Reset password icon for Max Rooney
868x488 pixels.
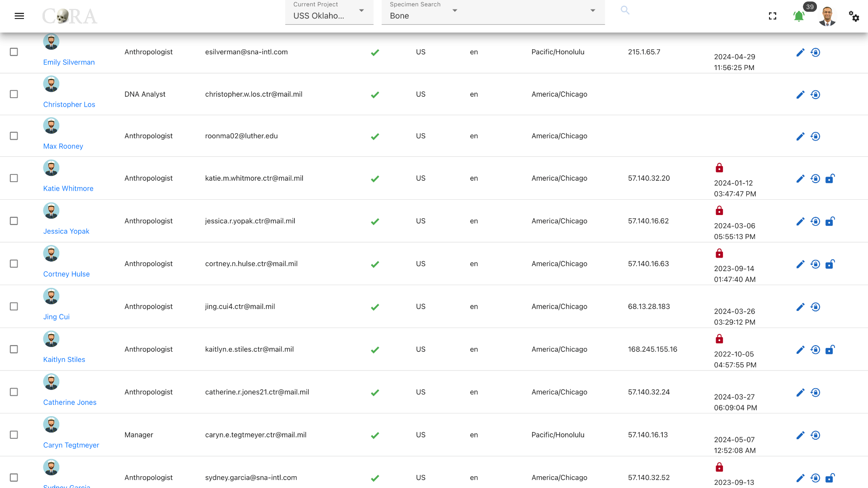click(x=815, y=136)
